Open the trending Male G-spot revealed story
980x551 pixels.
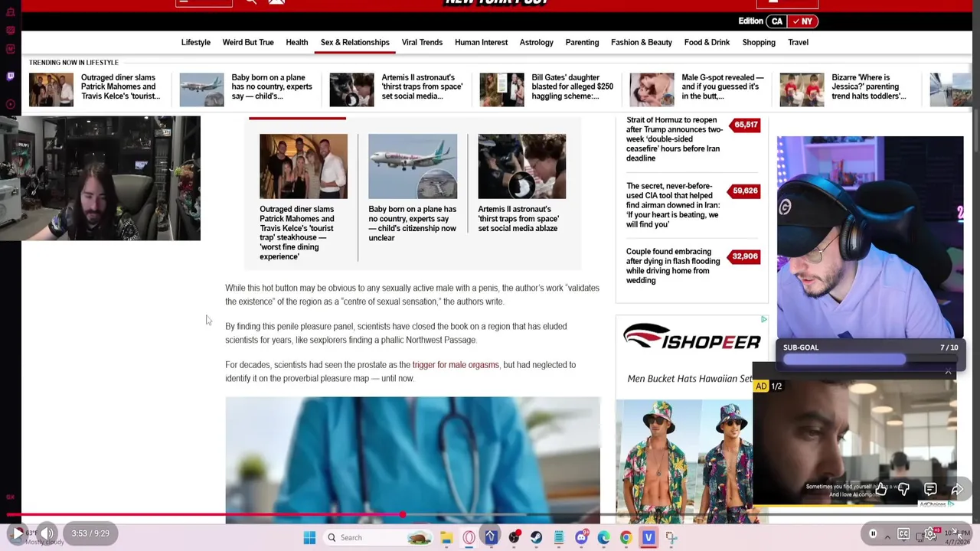click(723, 86)
